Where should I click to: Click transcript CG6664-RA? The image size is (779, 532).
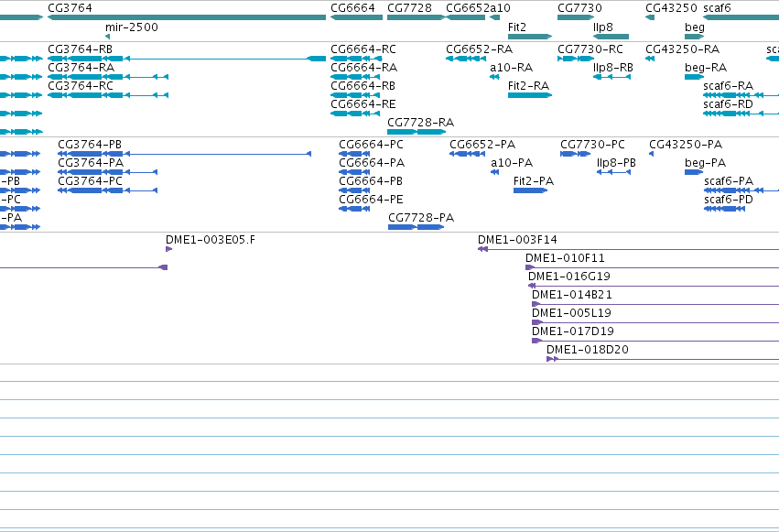tap(355, 77)
